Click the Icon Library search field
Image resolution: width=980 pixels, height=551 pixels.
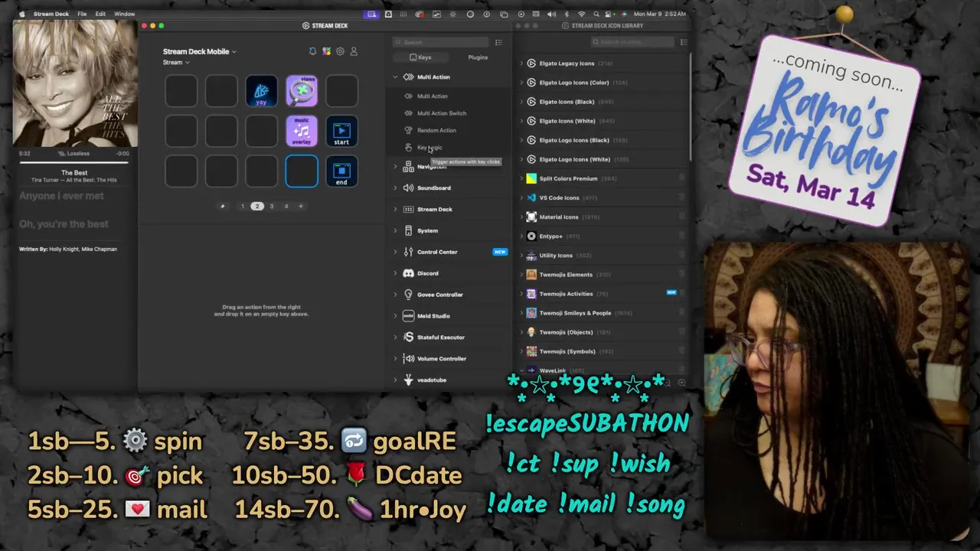632,42
